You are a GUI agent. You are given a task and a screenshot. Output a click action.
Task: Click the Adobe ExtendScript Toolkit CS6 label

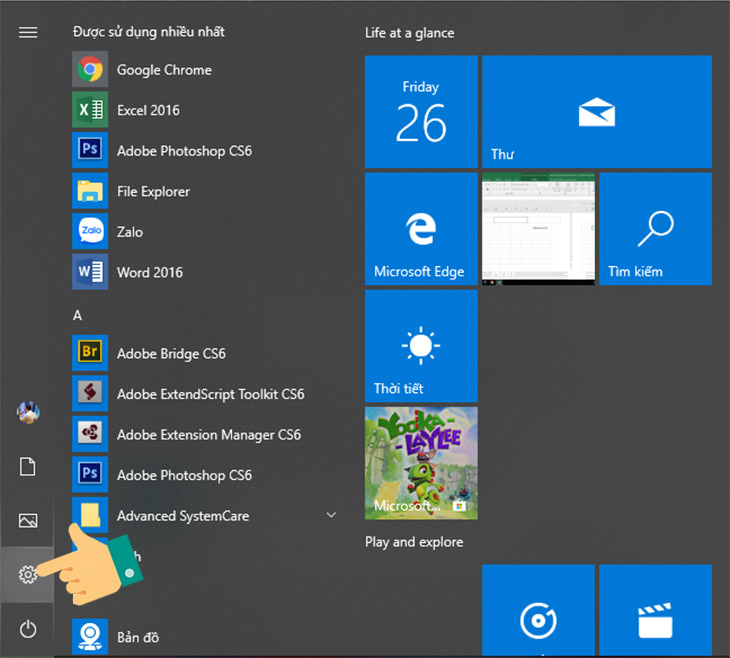[x=210, y=394]
